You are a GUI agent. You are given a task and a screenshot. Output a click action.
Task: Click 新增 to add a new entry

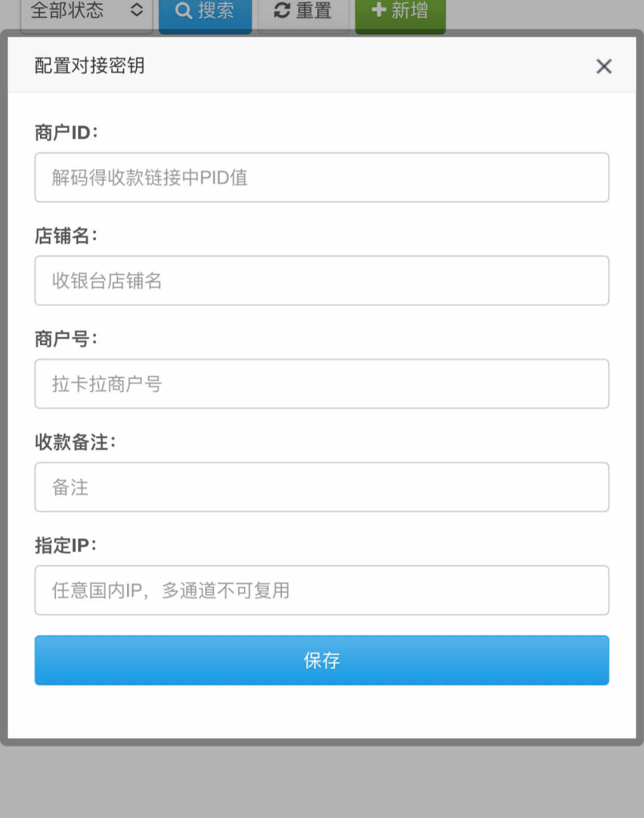point(400,11)
